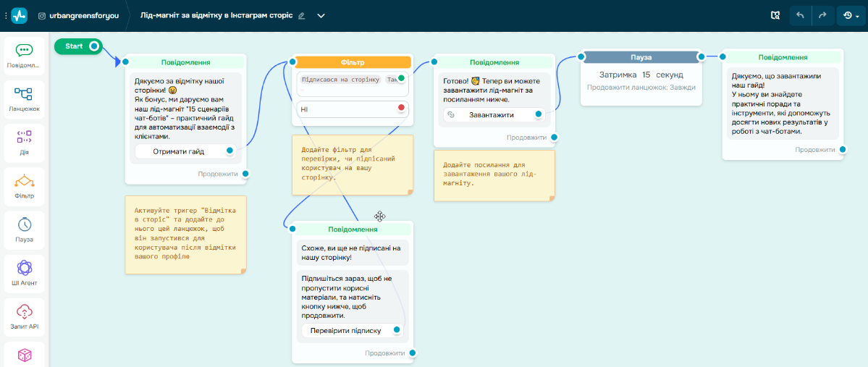Open the version history dropdown
Image resolution: width=868 pixels, height=367 pixels.
pos(851,15)
